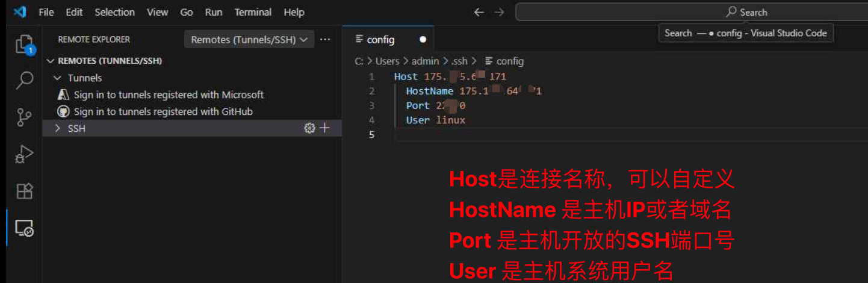Sign in to tunnels registered with GitHub
868x283 pixels.
click(x=163, y=111)
